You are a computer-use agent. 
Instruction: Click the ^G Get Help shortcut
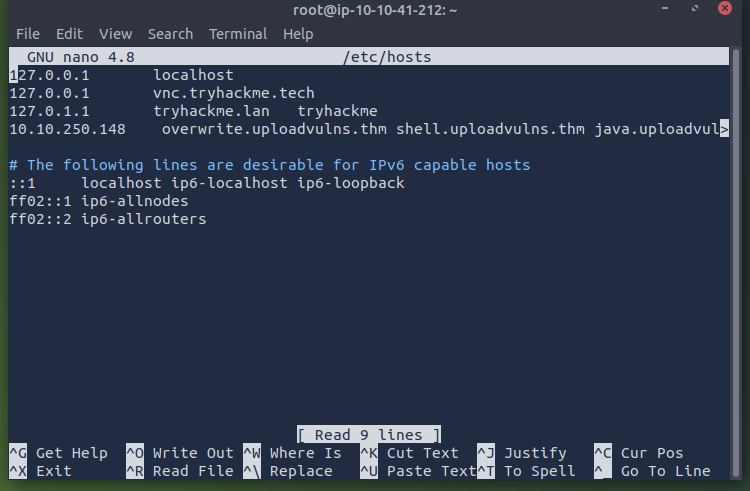point(58,453)
